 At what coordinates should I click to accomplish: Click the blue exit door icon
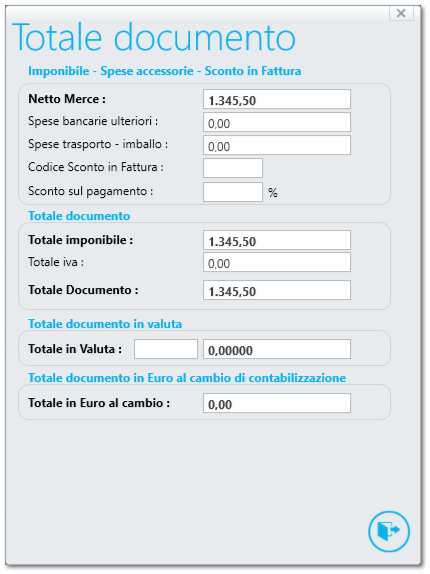click(x=389, y=531)
